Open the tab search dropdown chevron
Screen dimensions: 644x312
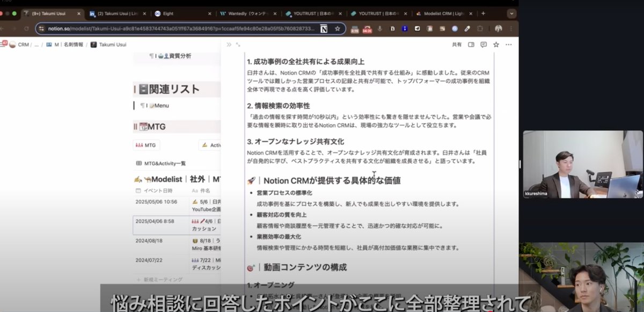(x=511, y=13)
